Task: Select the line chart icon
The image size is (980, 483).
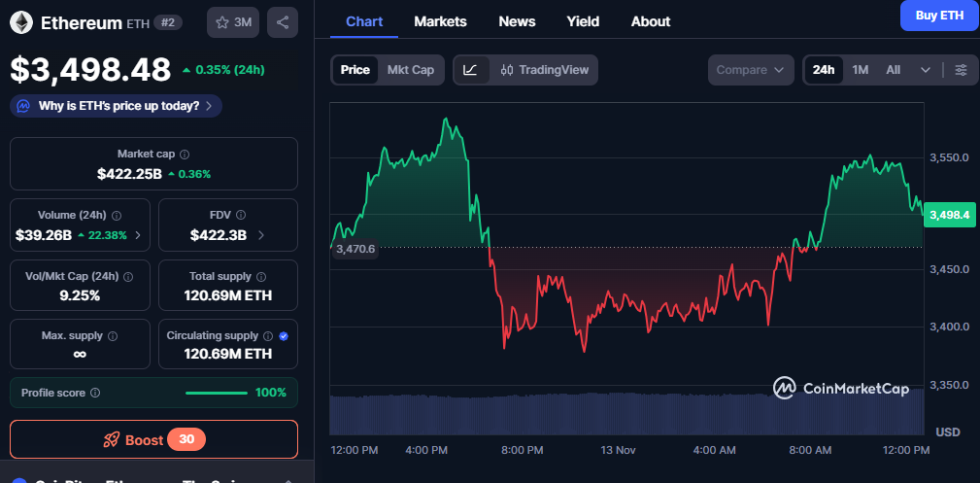Action: [470, 70]
